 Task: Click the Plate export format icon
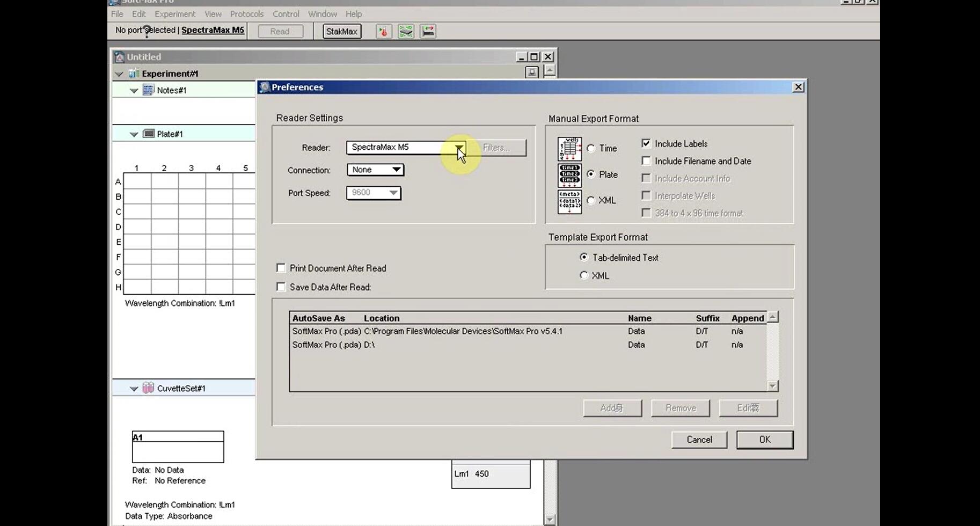point(569,175)
